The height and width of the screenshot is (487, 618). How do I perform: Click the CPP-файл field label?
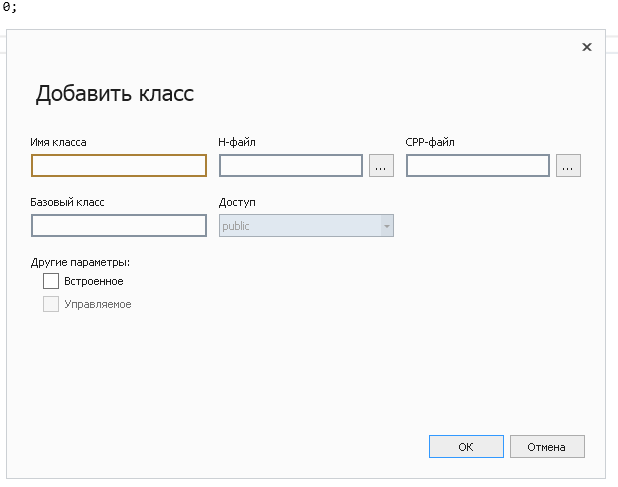coord(430,142)
